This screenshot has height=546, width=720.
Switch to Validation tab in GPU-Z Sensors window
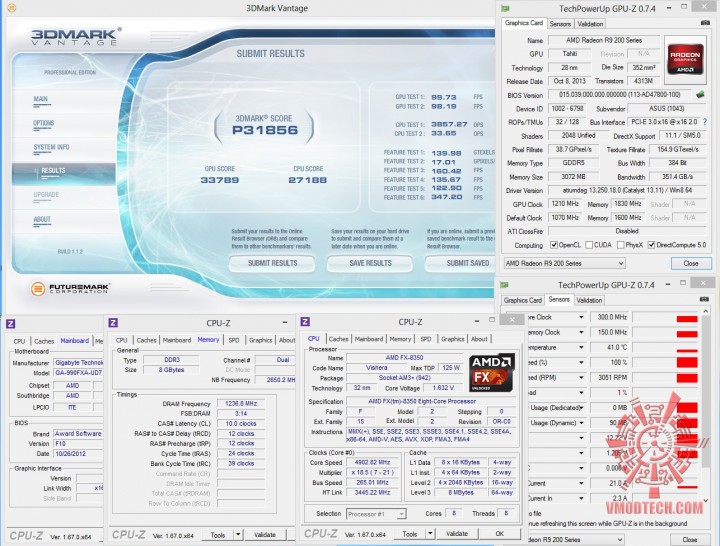pyautogui.click(x=589, y=300)
